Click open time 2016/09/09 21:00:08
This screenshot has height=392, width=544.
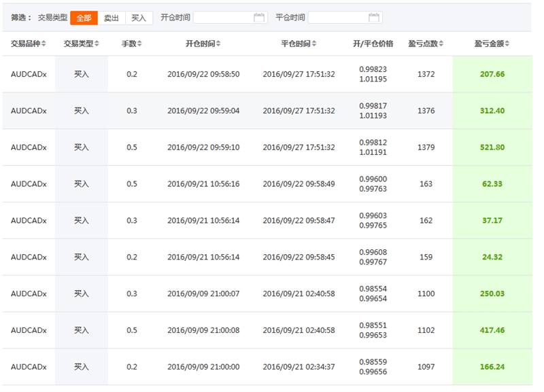tap(203, 330)
